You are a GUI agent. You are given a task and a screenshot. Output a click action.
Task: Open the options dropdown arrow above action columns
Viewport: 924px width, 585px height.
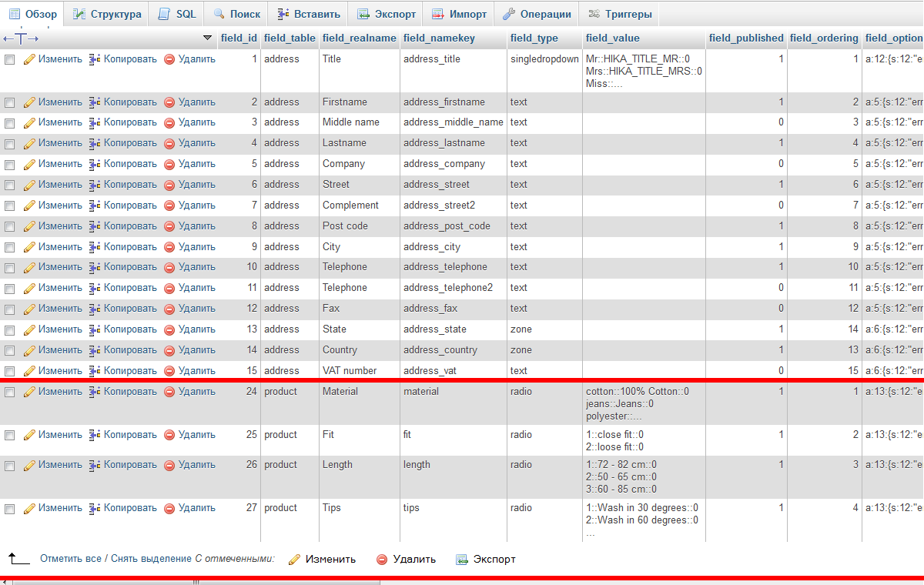[x=207, y=38]
